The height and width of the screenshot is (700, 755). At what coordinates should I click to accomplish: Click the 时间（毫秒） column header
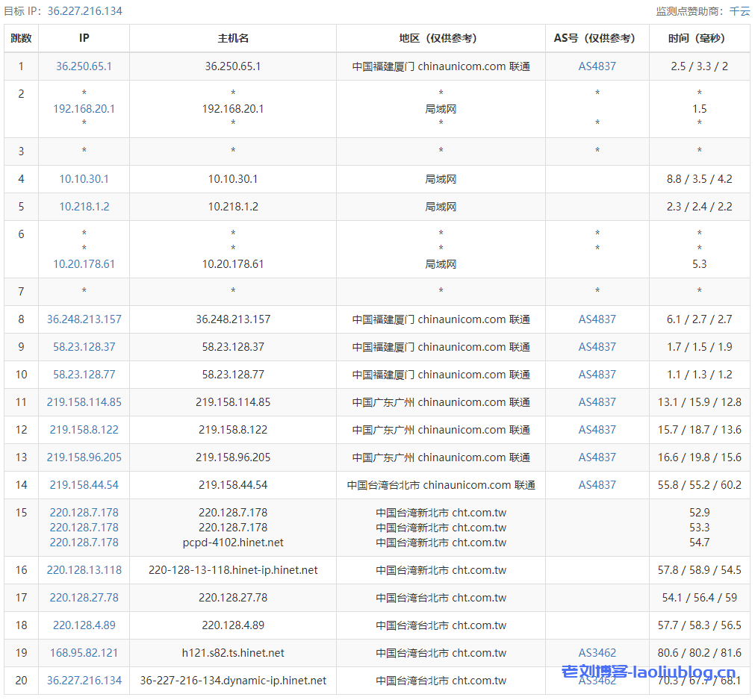698,38
